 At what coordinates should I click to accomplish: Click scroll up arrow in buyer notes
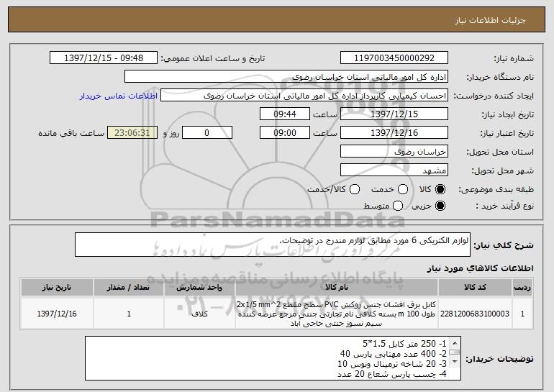point(455,343)
